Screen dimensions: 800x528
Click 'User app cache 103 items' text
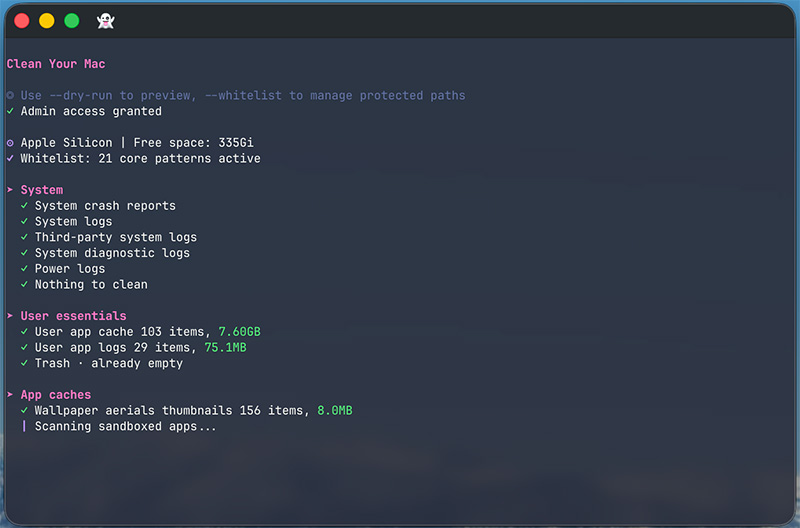pyautogui.click(x=122, y=332)
